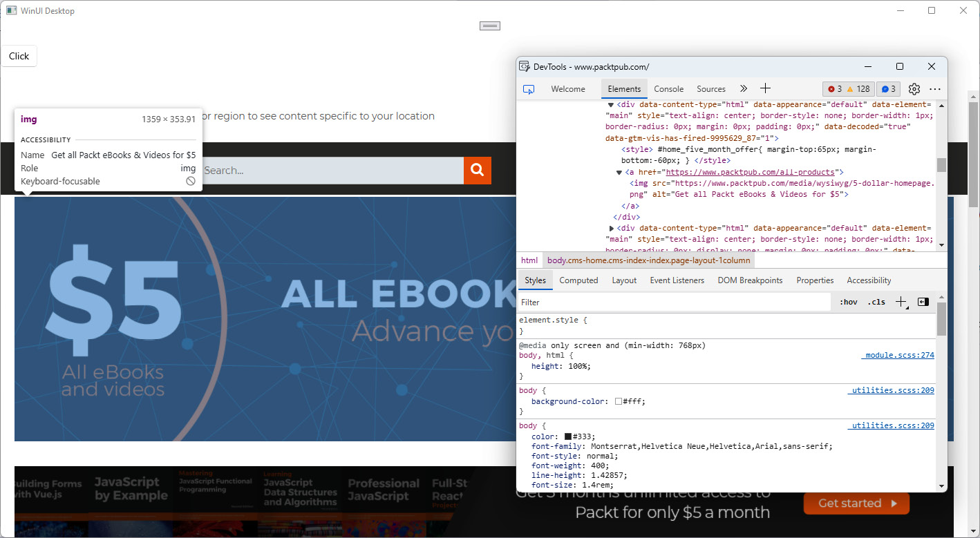
Task: Click the Filter field in Styles pane
Action: coord(674,302)
